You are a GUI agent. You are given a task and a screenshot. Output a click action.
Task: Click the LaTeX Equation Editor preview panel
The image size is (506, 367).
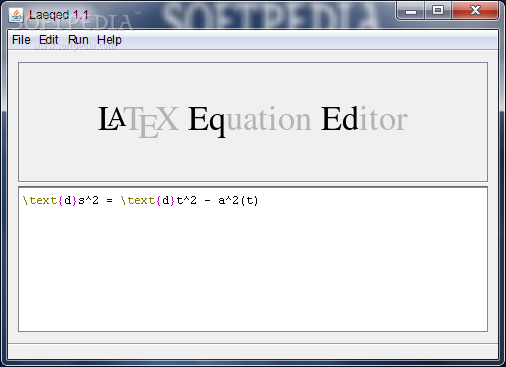point(253,122)
